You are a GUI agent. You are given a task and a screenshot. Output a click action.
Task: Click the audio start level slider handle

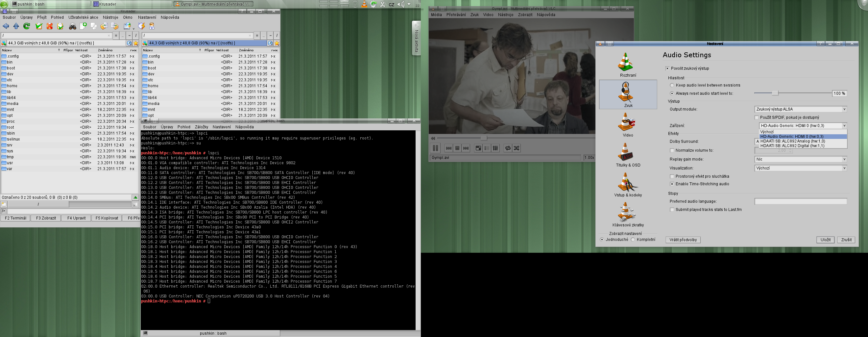pos(775,93)
